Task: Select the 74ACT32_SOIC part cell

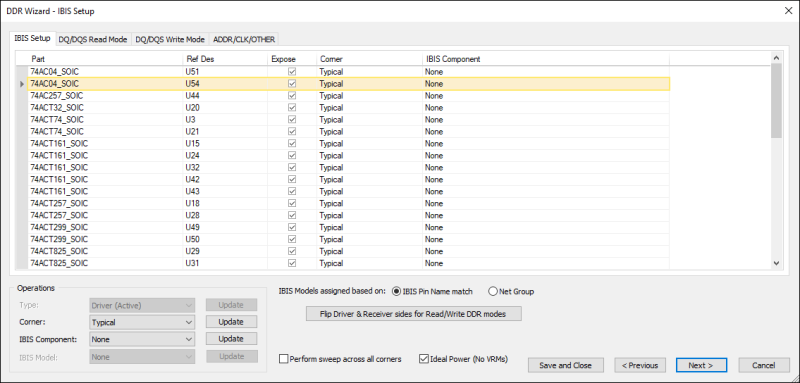Action: point(105,108)
